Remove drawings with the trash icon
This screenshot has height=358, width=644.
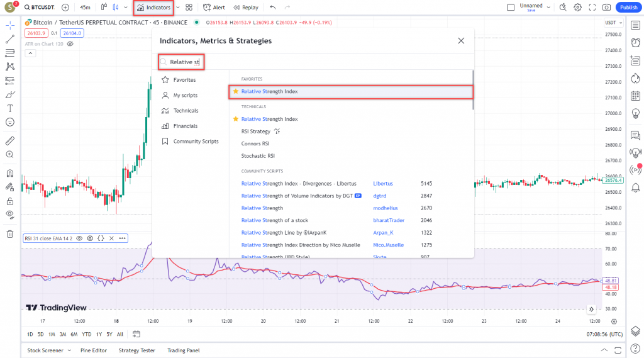click(10, 234)
